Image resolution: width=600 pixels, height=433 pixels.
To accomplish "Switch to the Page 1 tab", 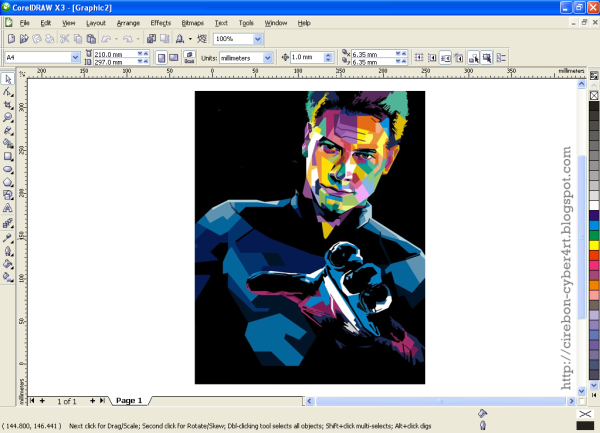I will 129,400.
